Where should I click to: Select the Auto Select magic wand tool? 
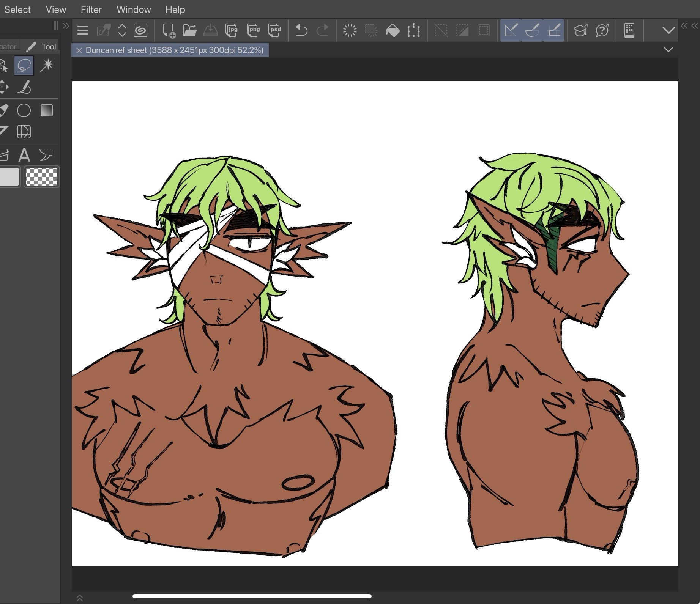(47, 66)
